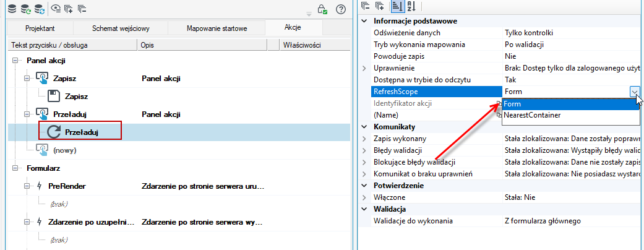Collapse the PreRender event node
Image resolution: width=644 pixels, height=250 pixels.
point(27,186)
